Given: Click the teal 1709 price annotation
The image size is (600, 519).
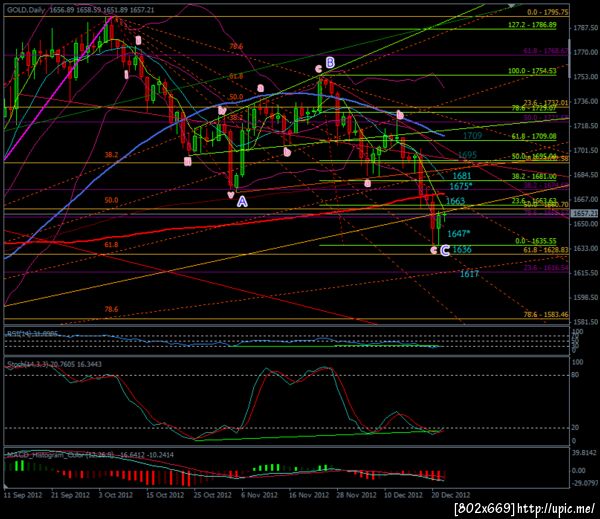Looking at the screenshot, I should pyautogui.click(x=472, y=135).
